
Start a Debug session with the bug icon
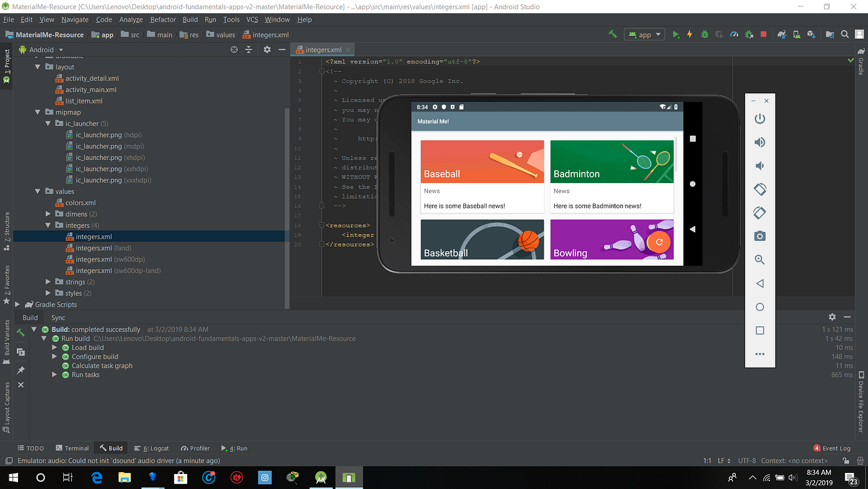coord(704,34)
